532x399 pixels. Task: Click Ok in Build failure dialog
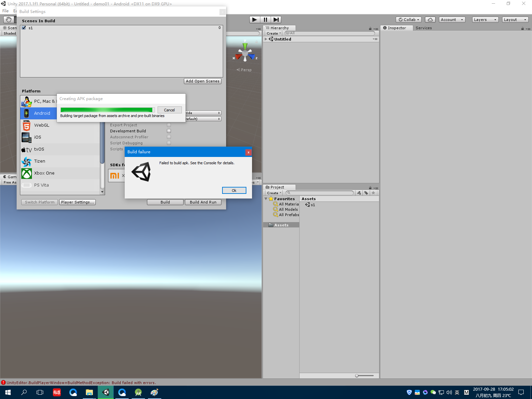tap(234, 191)
